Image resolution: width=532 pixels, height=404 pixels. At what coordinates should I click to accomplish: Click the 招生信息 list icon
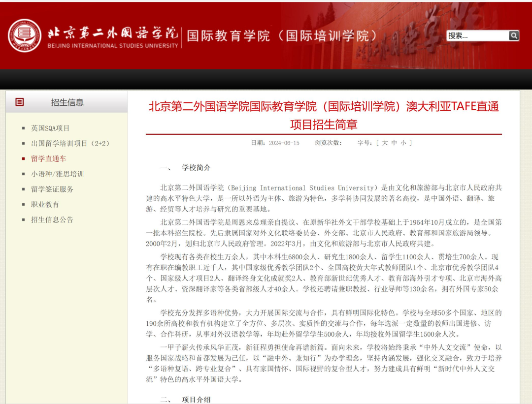(20, 102)
